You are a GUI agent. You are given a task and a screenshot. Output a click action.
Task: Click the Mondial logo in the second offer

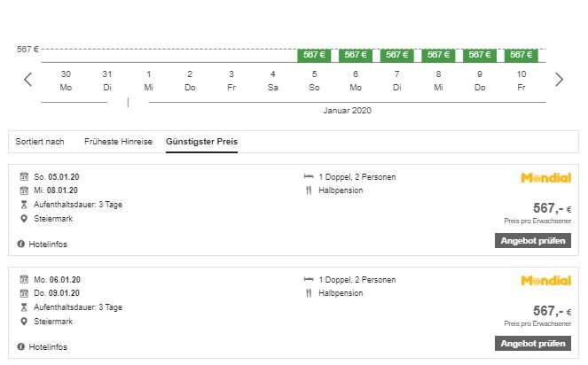(x=545, y=281)
